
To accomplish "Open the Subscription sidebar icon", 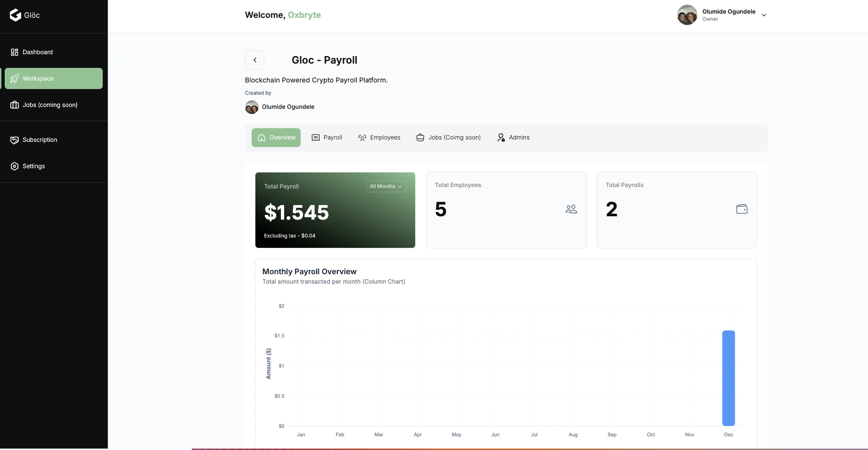I will (15, 140).
